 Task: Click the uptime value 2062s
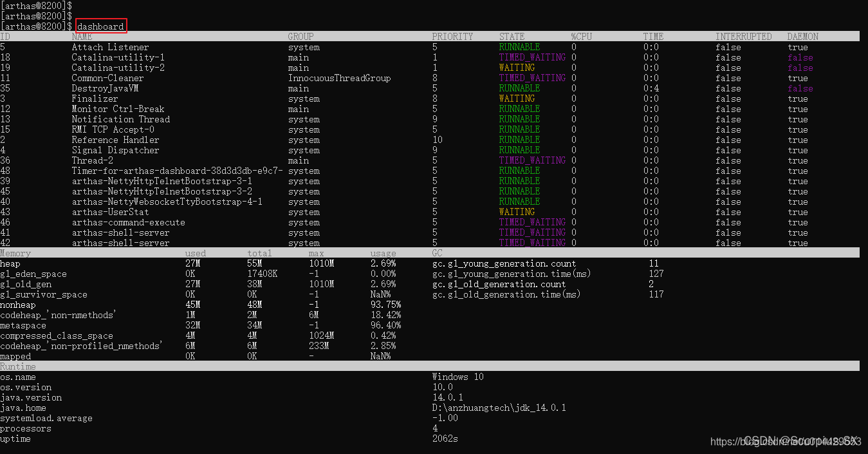pos(445,439)
